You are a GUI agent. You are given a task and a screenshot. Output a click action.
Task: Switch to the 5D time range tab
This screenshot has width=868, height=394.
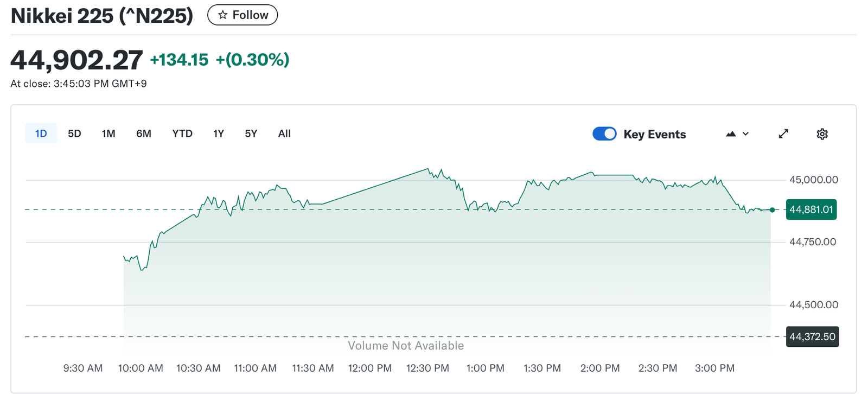tap(74, 133)
